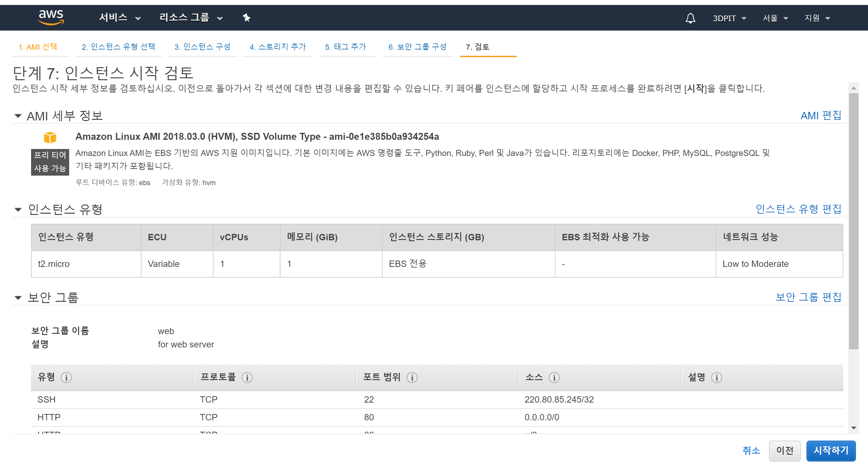
Task: Go to step 4 스토리지 추가 tab
Action: click(x=278, y=47)
